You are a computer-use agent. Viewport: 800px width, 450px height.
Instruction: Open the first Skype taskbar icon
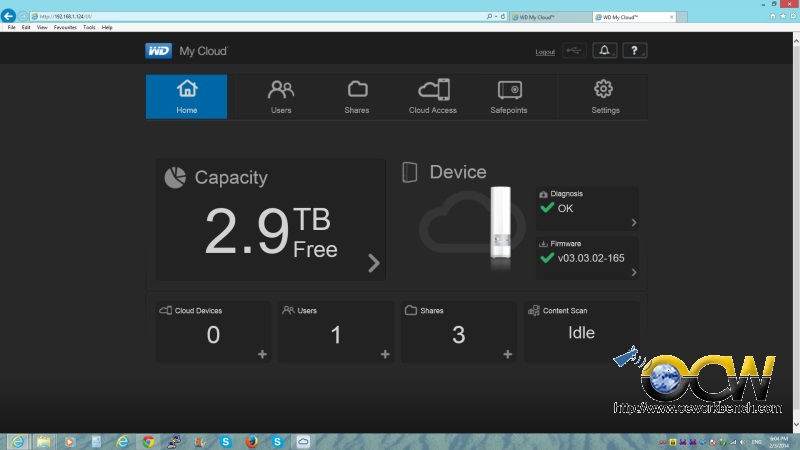(x=226, y=441)
